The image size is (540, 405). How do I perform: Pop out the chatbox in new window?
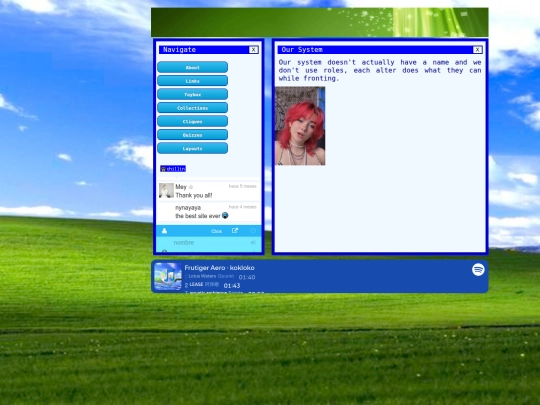pyautogui.click(x=235, y=231)
